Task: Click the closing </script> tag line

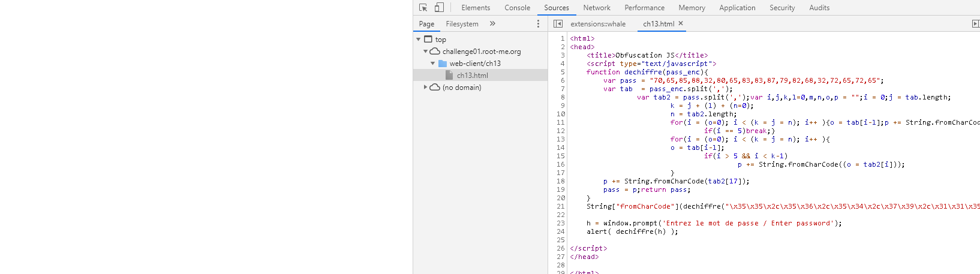Action: pos(588,248)
